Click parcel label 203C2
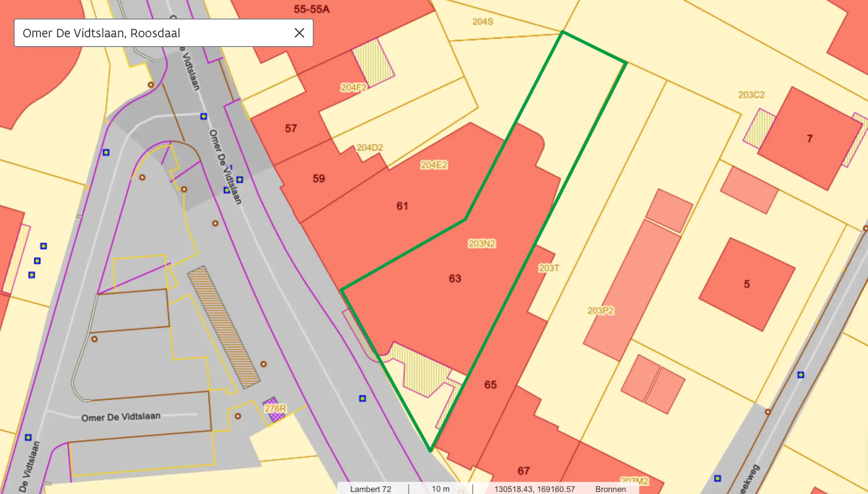Screen dimensions: 868x494 pos(751,95)
